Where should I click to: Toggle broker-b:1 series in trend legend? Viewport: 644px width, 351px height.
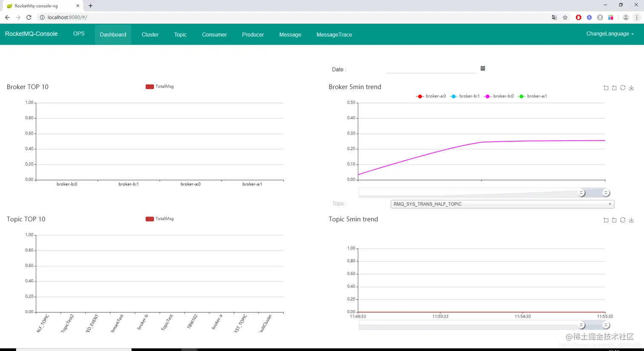coord(465,96)
